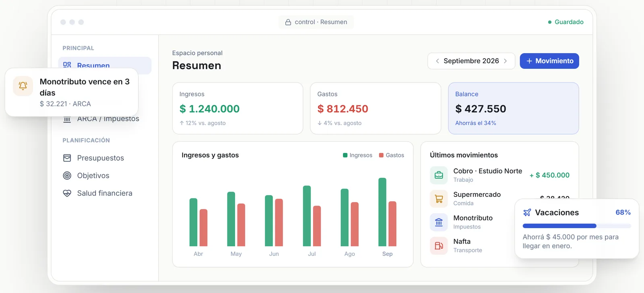
Task: Click the Salud financiera heart icon
Action: [x=67, y=193]
